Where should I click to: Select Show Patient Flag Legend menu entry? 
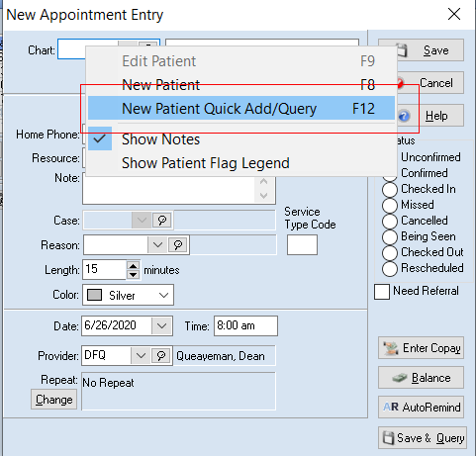coord(206,163)
